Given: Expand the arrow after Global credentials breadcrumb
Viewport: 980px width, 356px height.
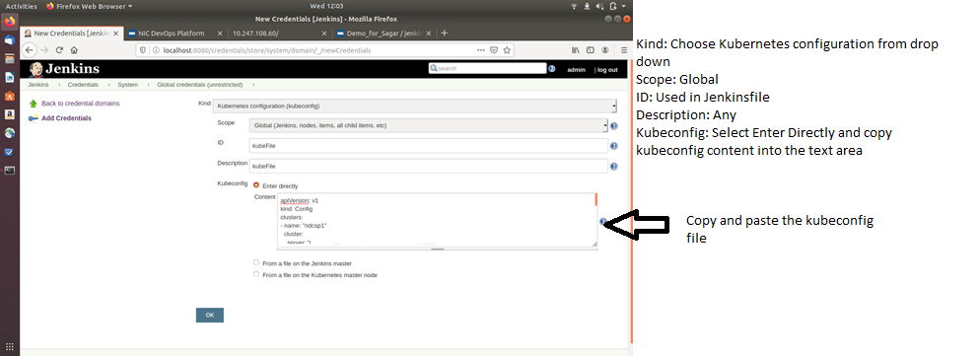Looking at the screenshot, I should [253, 84].
